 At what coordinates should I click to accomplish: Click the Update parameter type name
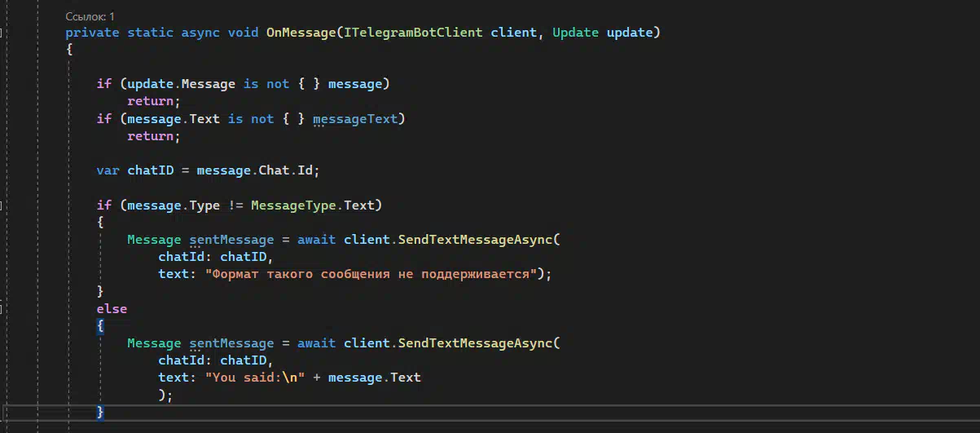pos(575,33)
